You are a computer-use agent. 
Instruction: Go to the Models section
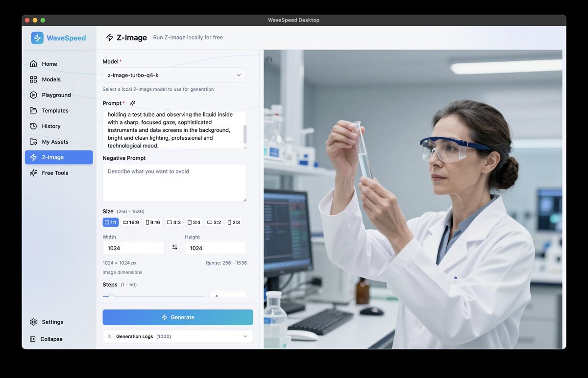(x=59, y=79)
